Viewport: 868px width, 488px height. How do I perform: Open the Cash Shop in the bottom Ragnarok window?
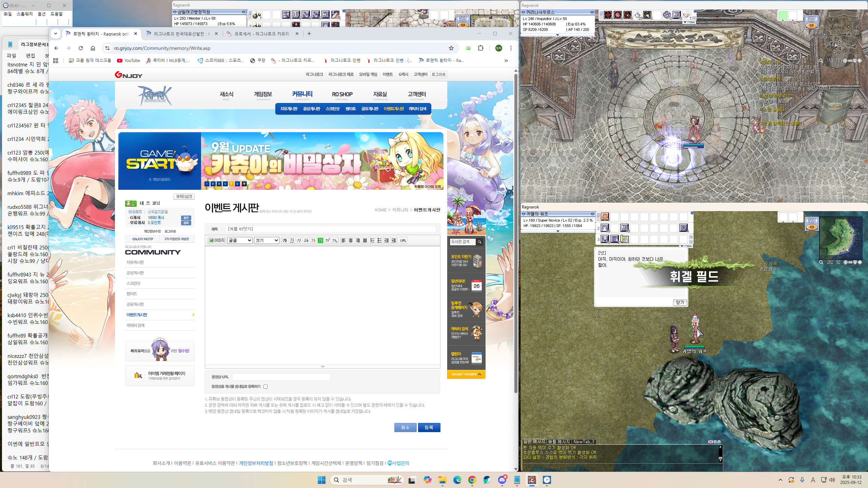pos(812,224)
